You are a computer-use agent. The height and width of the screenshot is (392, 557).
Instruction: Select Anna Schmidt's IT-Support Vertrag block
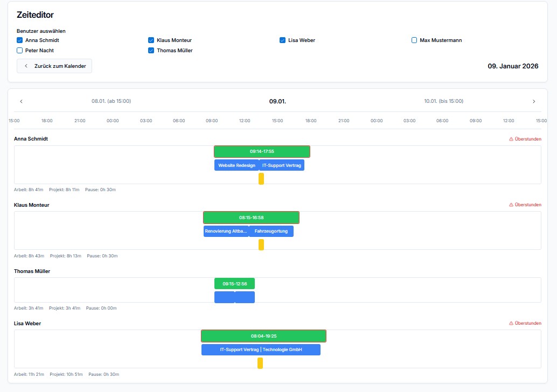(282, 165)
